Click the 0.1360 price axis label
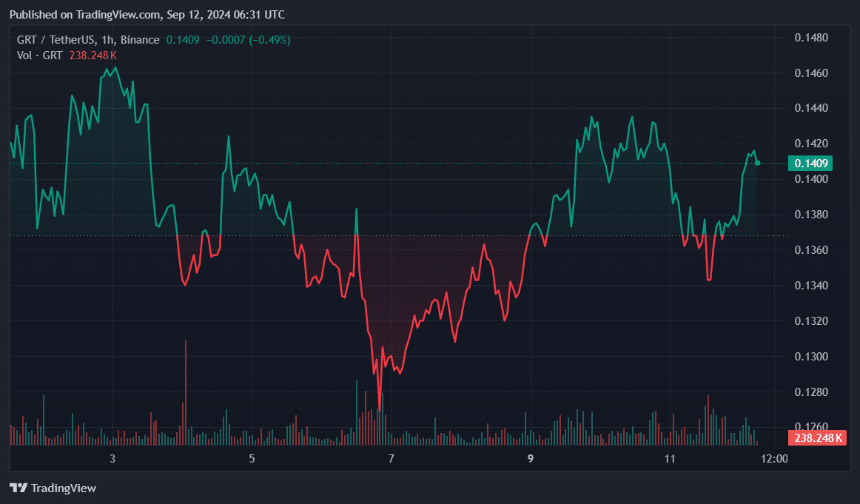This screenshot has height=504, width=860. coord(811,250)
